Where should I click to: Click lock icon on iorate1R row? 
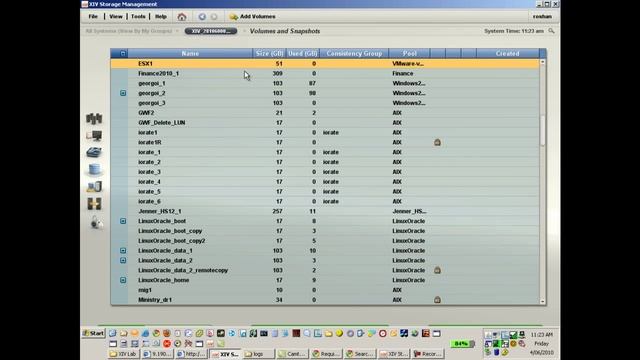point(437,142)
